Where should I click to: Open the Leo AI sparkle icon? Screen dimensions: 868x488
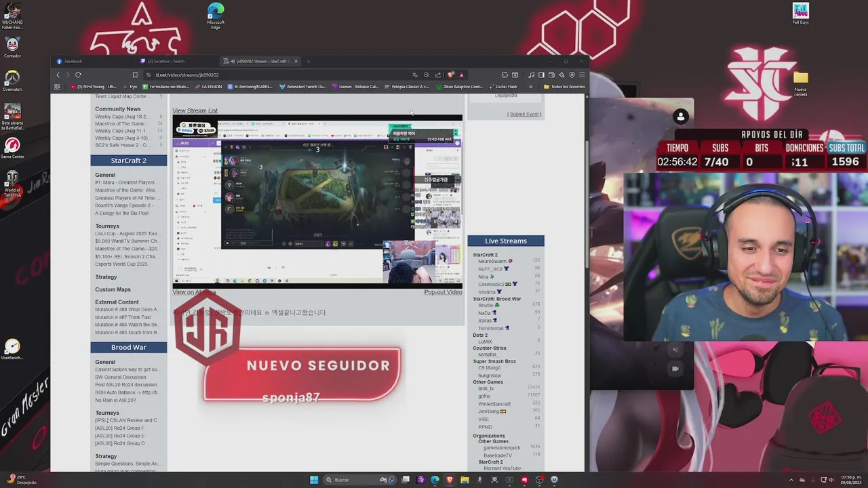561,75
